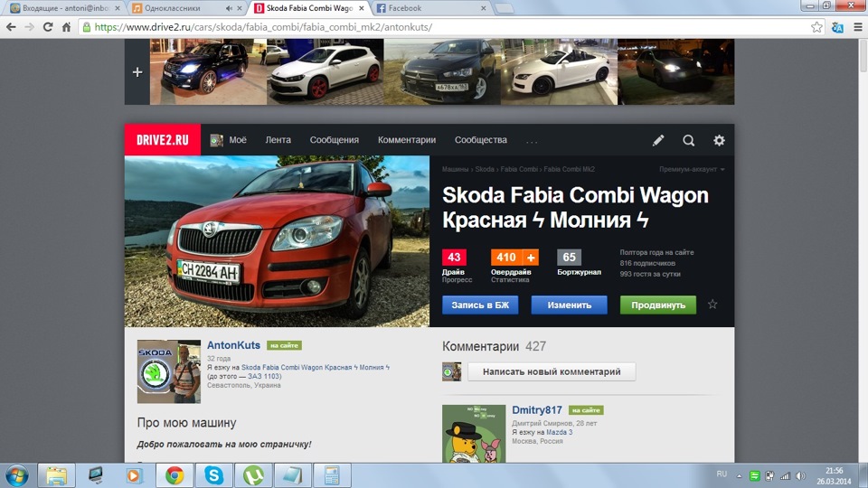
Task: Click the browser forward arrow
Action: (29, 26)
